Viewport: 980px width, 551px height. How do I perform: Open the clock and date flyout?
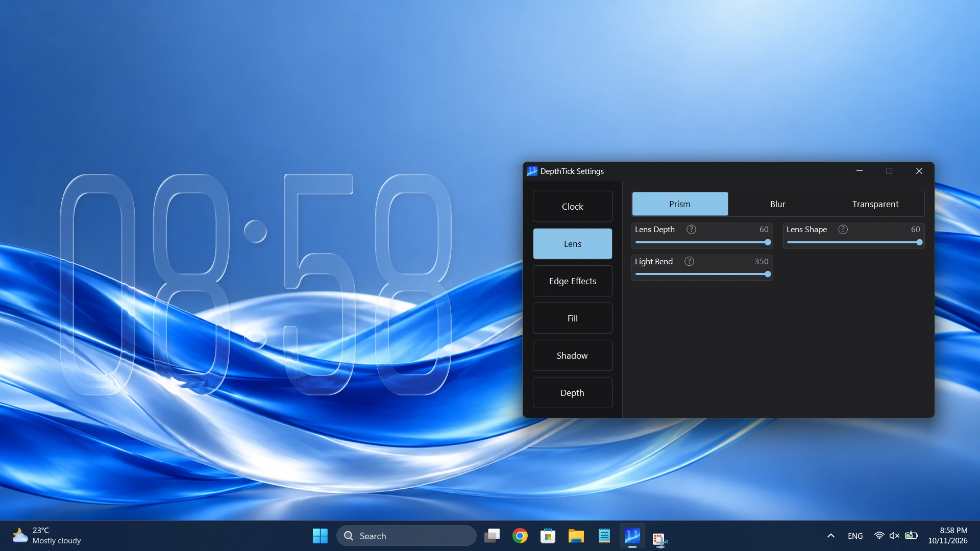[x=947, y=536]
